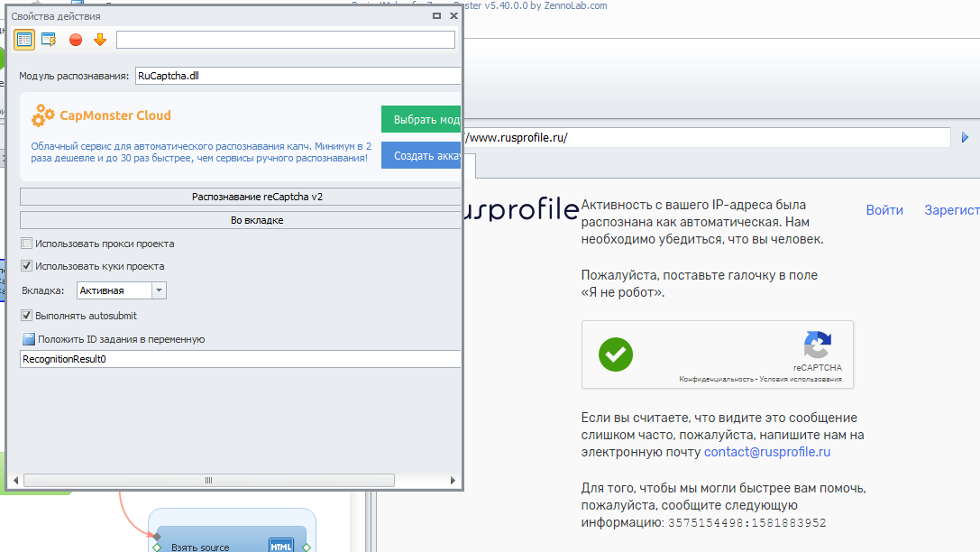This screenshot has width=980, height=552.
Task: Click the reCAPTCHA logo
Action: click(817, 345)
